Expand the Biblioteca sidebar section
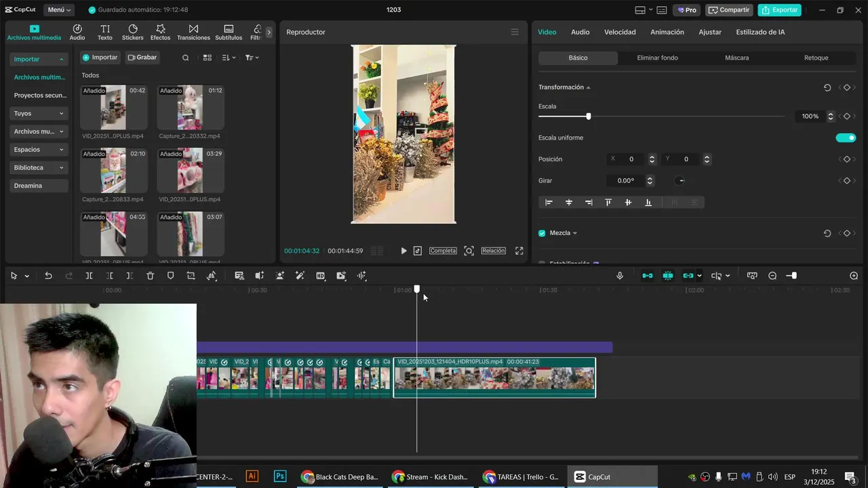The image size is (868, 488). [39, 167]
